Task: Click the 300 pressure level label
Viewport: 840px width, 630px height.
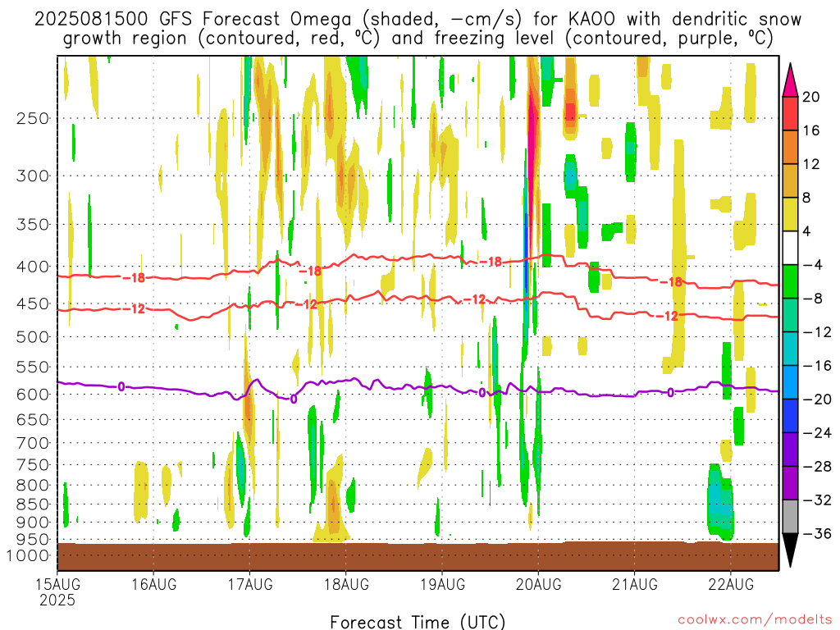Action: pos(33,176)
